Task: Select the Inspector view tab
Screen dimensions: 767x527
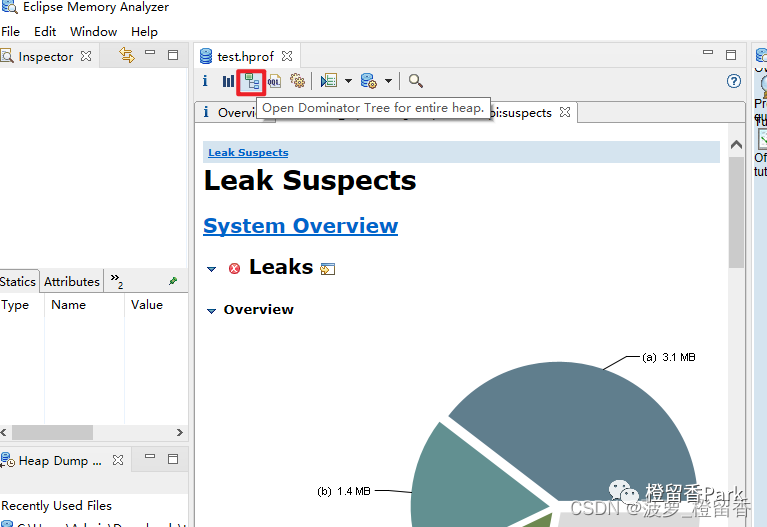Action: coord(45,57)
